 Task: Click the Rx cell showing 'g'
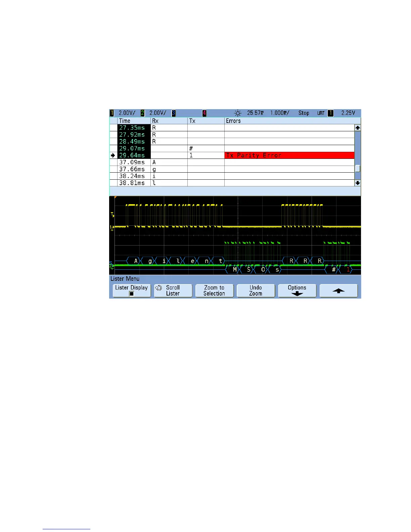click(169, 169)
